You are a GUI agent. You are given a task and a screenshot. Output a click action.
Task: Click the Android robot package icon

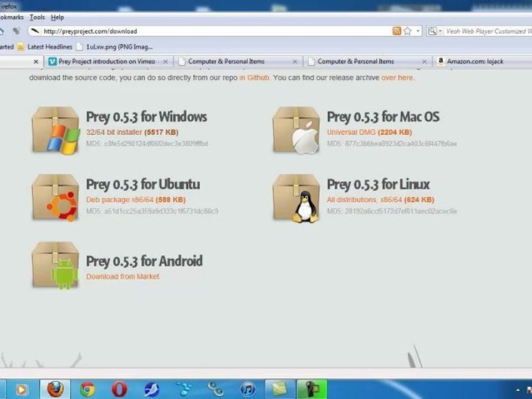55,265
